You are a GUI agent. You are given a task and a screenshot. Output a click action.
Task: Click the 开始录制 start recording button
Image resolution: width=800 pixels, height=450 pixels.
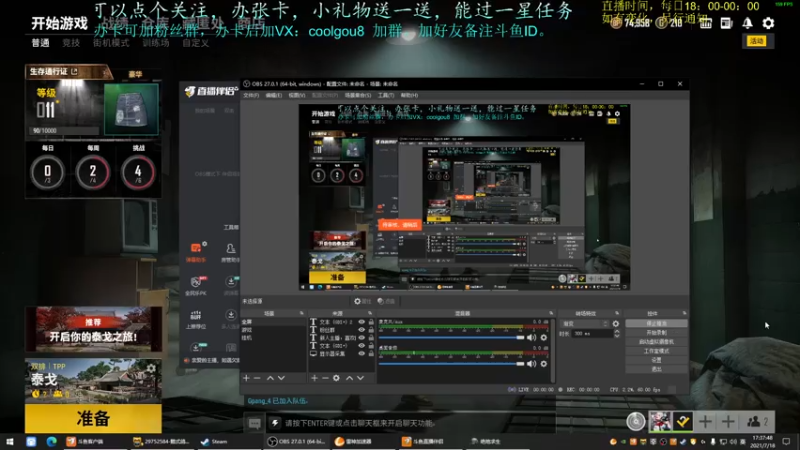coord(656,333)
